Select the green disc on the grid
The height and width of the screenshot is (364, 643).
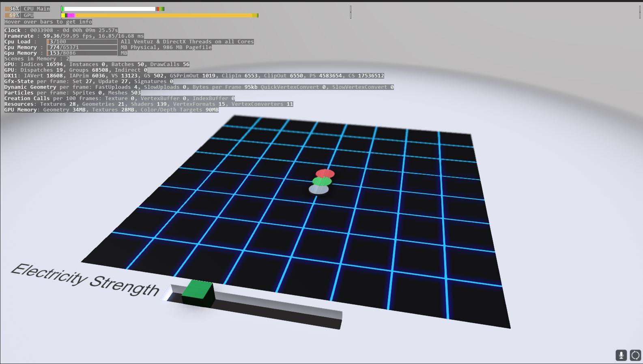pos(322,181)
